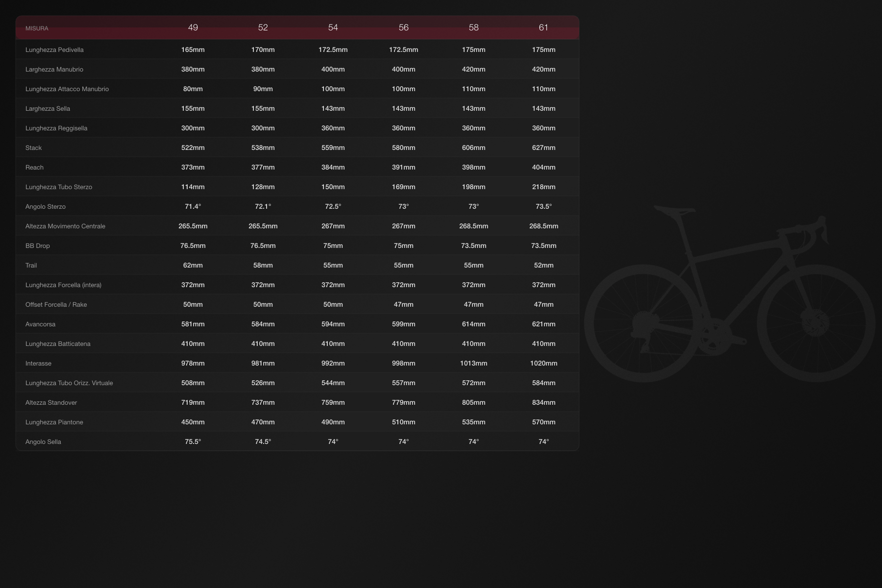This screenshot has width=882, height=588.
Task: Select the size 54 column header
Action: click(x=334, y=28)
